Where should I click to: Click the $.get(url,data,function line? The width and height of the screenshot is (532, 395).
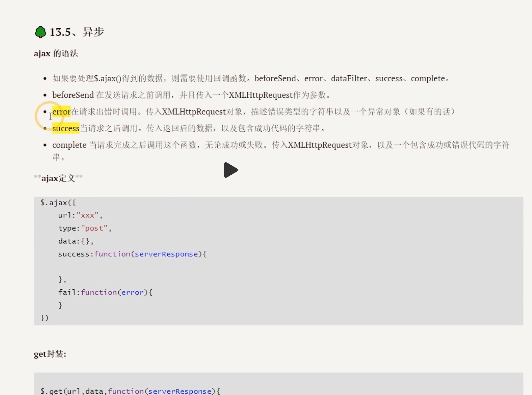pyautogui.click(x=130, y=391)
